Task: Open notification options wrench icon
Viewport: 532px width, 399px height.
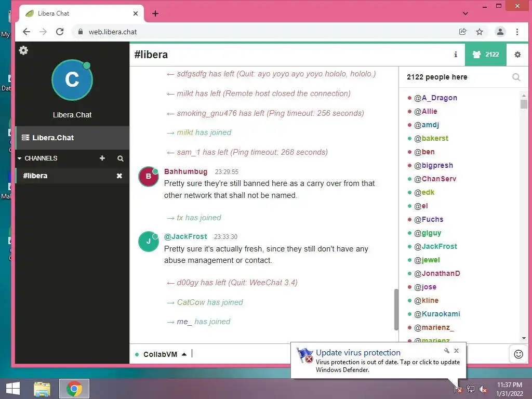Action: 447,351
